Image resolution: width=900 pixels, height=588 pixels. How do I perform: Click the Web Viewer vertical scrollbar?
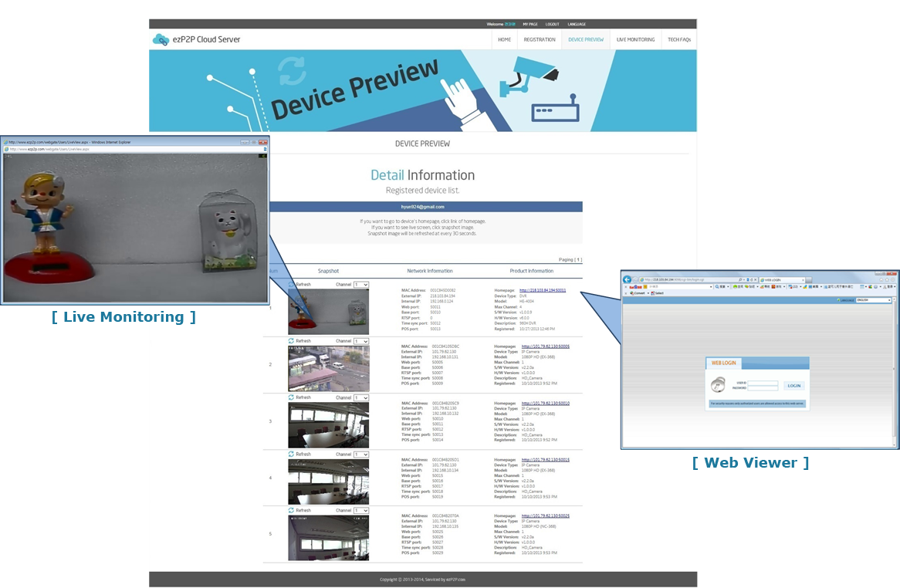point(895,371)
